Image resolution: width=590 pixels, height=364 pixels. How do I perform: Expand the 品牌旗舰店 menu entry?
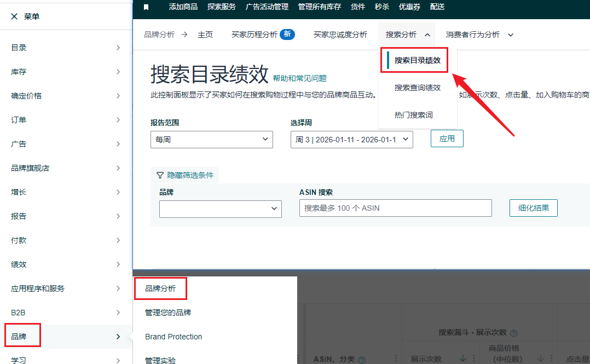[66, 168]
